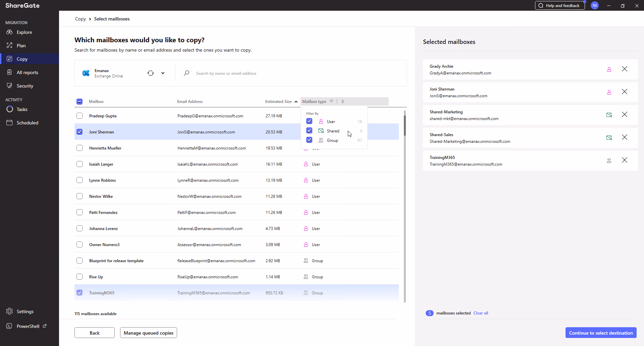Sort by the Mailbox column header
This screenshot has width=644, height=346.
tap(96, 101)
